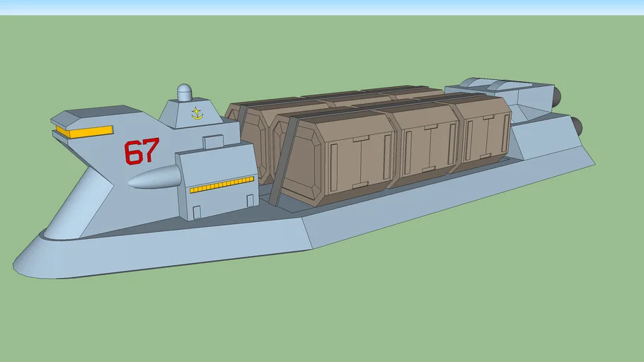Click the gray radar dome atop the tower
Image resolution: width=644 pixels, height=362 pixels.
tap(184, 92)
